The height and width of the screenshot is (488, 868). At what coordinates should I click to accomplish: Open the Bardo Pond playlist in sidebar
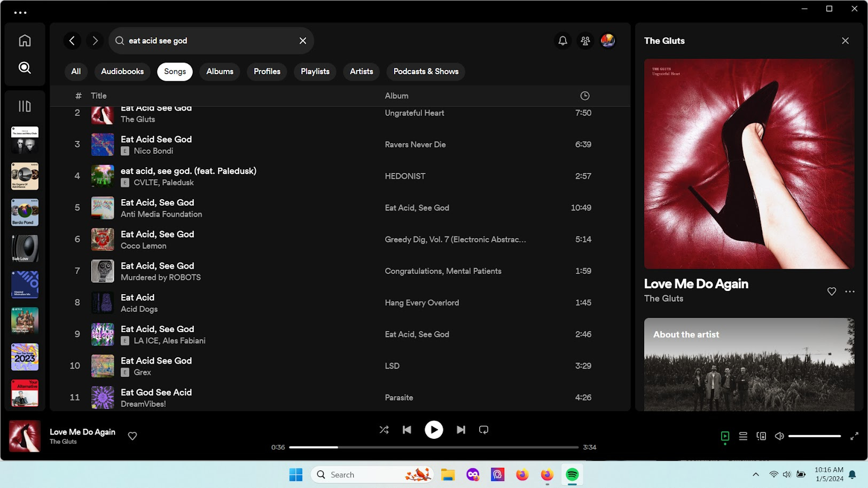click(x=25, y=212)
